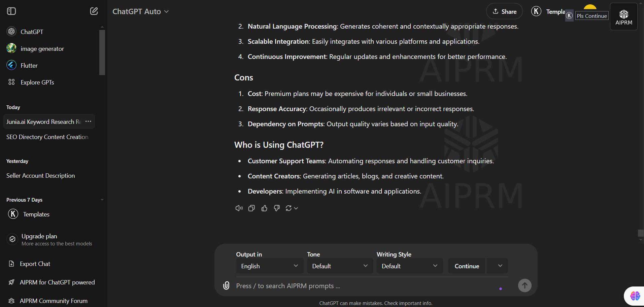Click the read aloud speaker icon

click(239, 208)
